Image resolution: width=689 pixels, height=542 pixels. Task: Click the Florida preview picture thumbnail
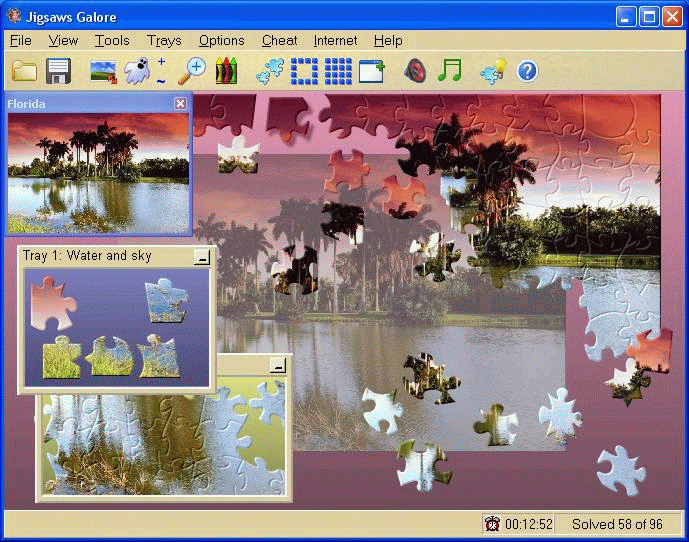coord(98,173)
